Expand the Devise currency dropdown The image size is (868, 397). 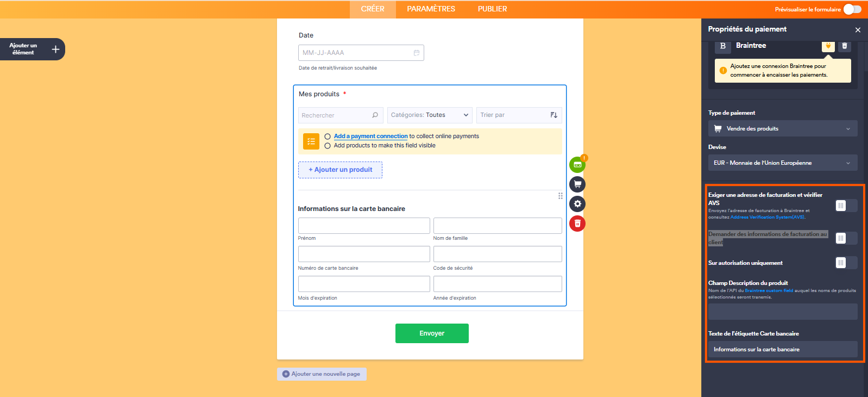(782, 163)
